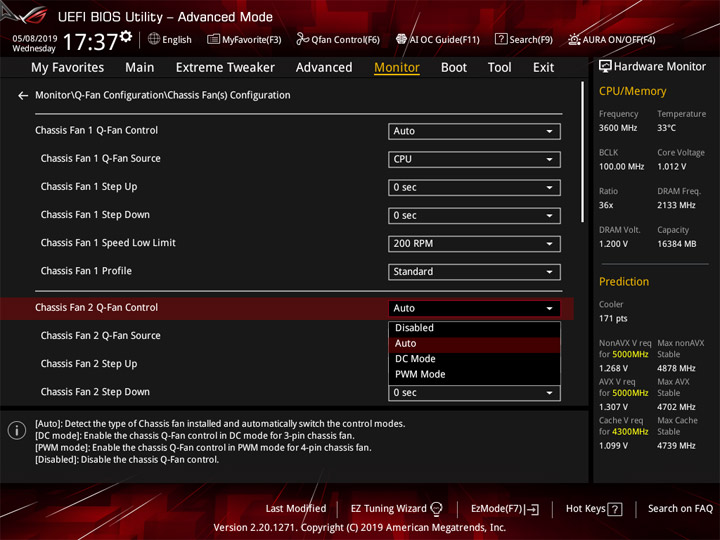Click the EzMode exit arrow icon
Image resolution: width=720 pixels, height=540 pixels.
click(x=533, y=509)
